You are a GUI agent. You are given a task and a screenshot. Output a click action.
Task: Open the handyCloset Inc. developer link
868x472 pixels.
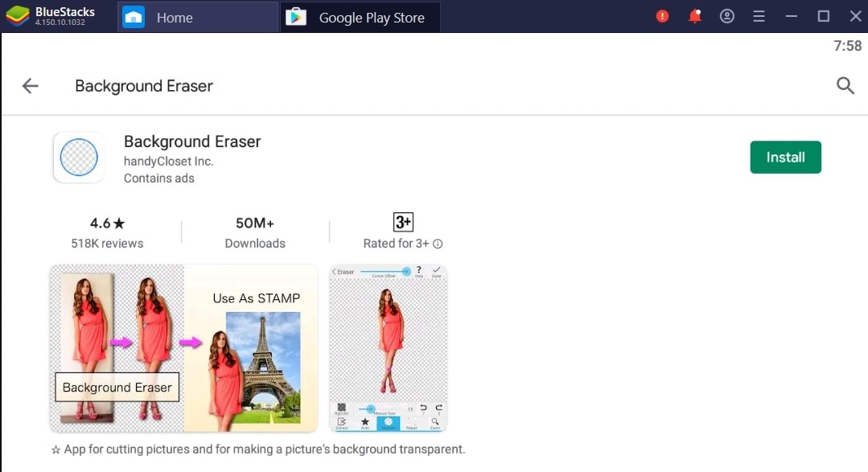(168, 161)
